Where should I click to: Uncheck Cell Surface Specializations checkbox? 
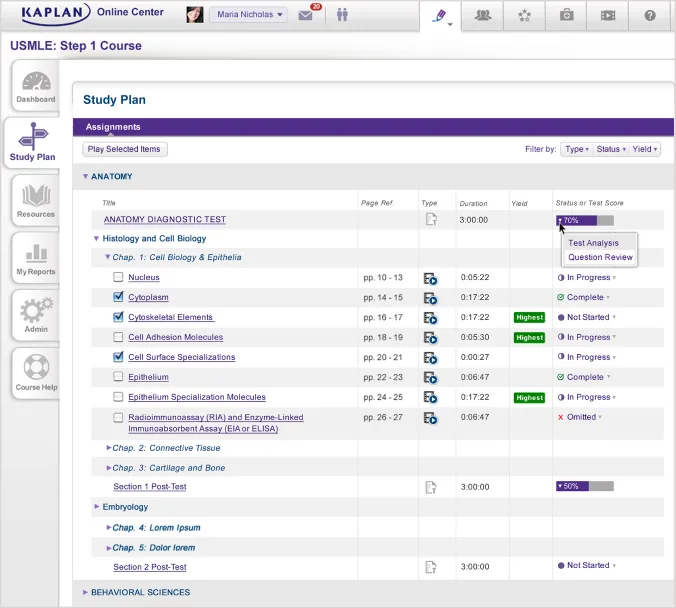118,357
